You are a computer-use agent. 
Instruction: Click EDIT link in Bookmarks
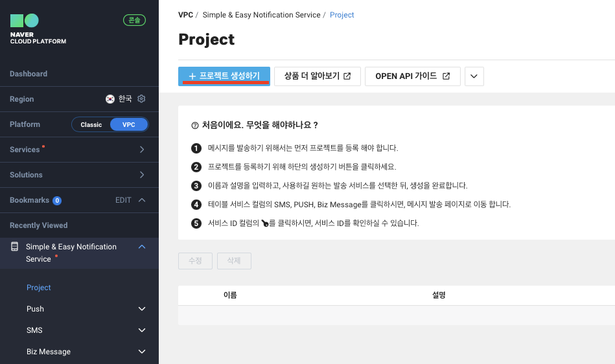123,200
